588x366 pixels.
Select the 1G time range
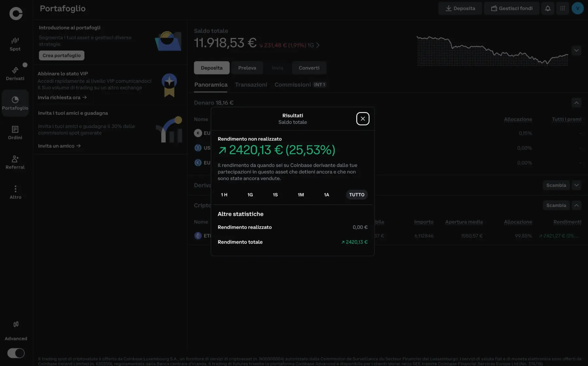[x=250, y=195]
